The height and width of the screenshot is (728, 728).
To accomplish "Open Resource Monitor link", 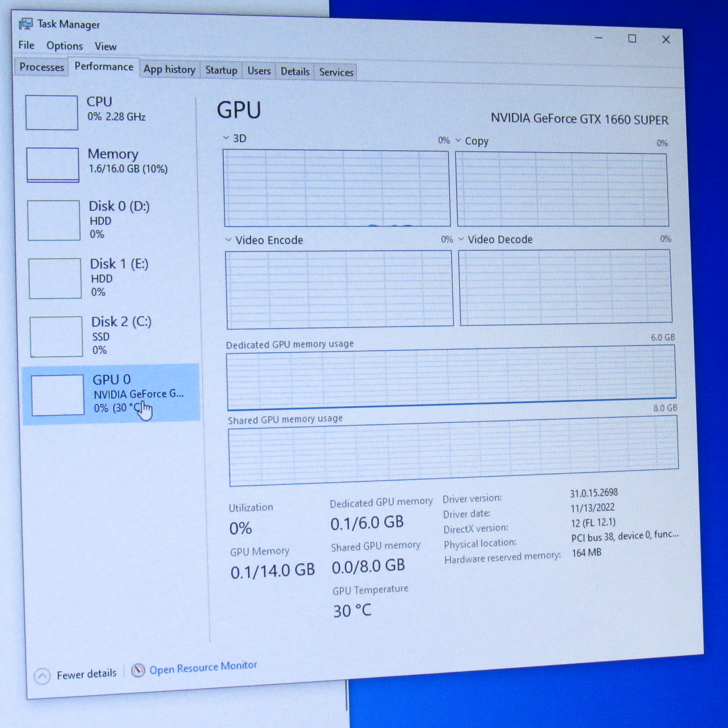I will (203, 667).
